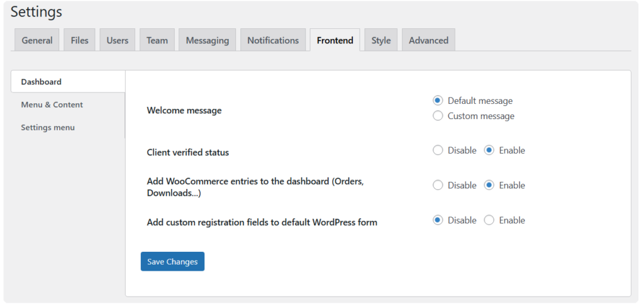Open the Settings menu section
Viewport: 644px width, 306px height.
(48, 127)
